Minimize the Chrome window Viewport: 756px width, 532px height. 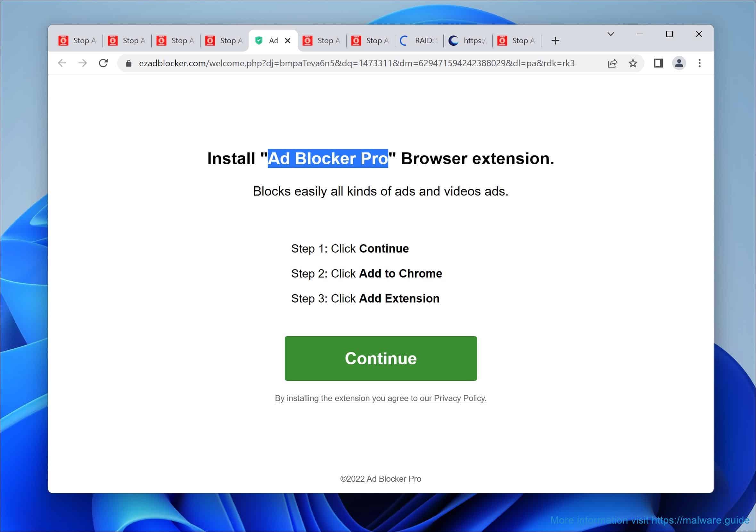coord(640,34)
